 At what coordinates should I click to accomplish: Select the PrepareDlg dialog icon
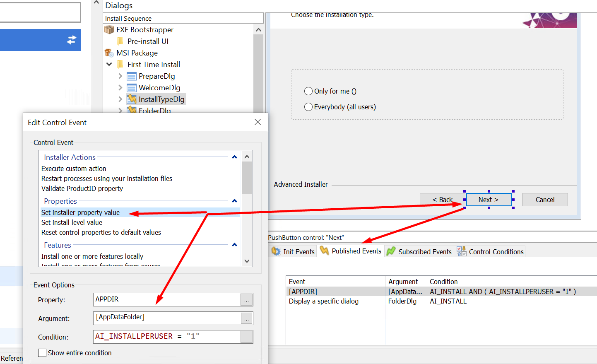tap(131, 76)
